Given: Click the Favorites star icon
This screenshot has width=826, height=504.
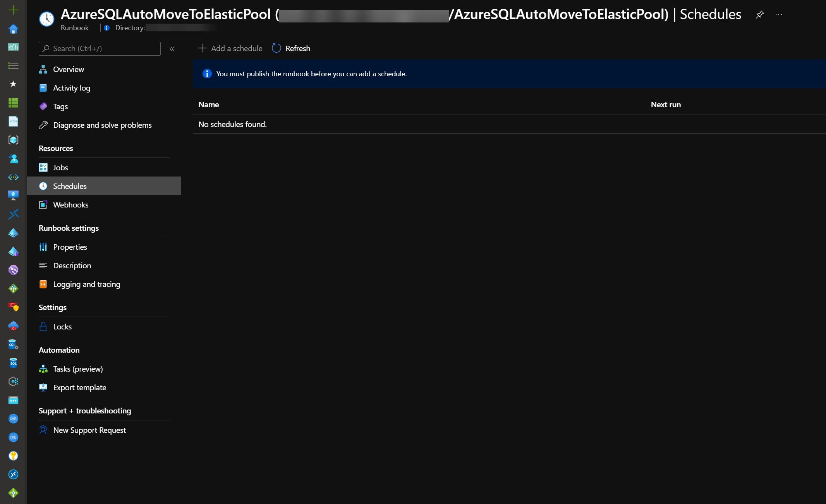Looking at the screenshot, I should (x=13, y=84).
